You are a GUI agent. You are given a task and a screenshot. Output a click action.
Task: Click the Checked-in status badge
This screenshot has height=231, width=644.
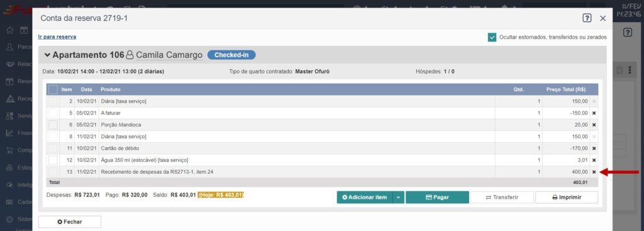click(231, 55)
